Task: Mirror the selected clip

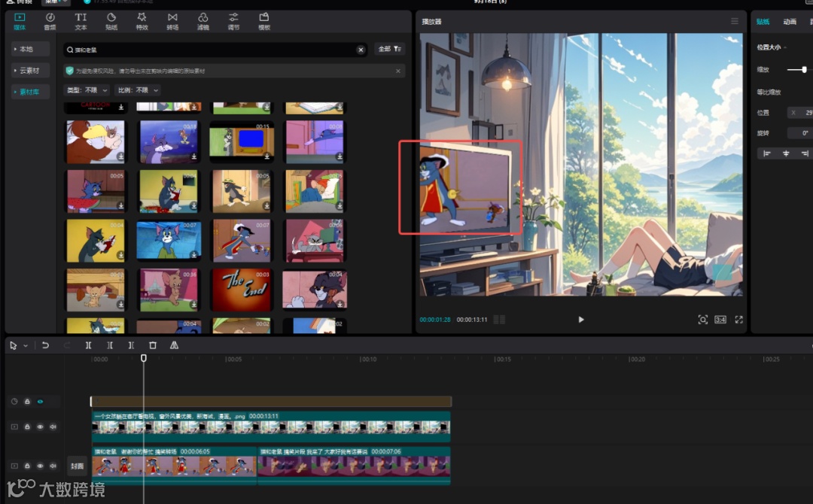Action: click(174, 345)
